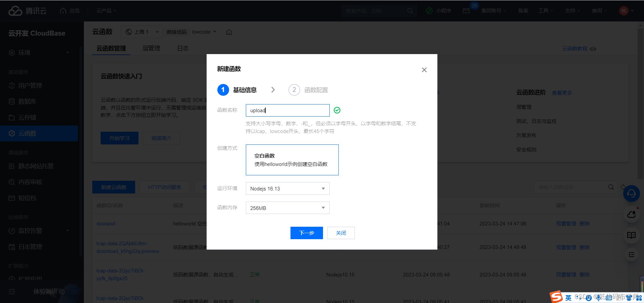The height and width of the screenshot is (303, 644).
Task: Open the 集团账号 dropdown
Action: click(493, 11)
